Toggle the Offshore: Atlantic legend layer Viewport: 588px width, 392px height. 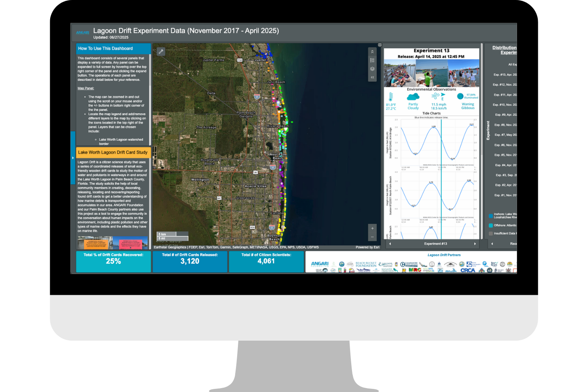click(x=490, y=225)
